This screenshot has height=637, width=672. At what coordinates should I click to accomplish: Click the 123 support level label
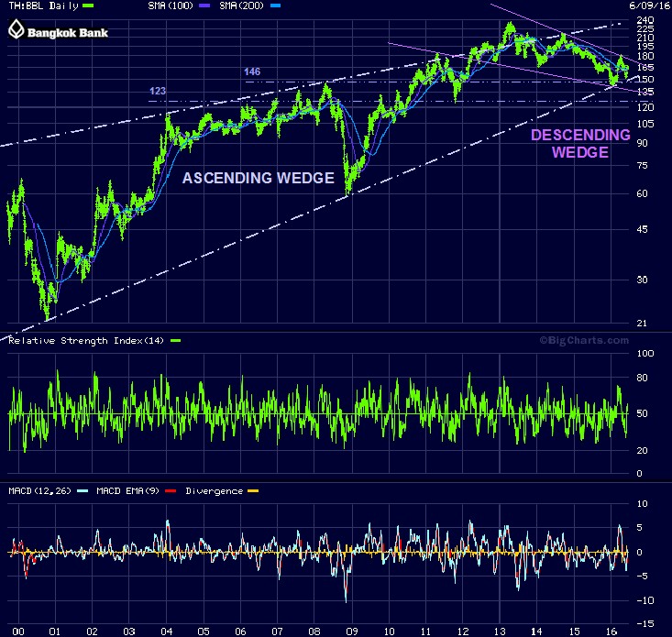pyautogui.click(x=158, y=91)
